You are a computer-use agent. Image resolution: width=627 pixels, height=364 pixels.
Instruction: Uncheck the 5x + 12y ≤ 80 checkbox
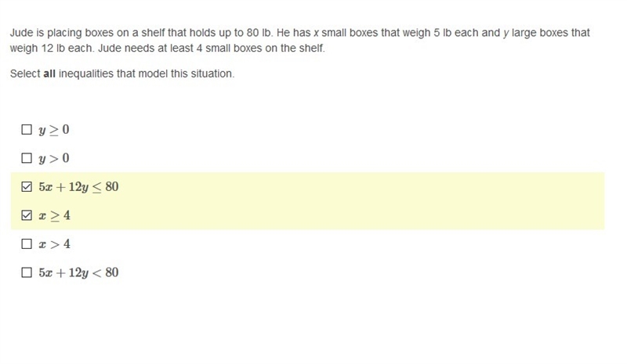[27, 186]
